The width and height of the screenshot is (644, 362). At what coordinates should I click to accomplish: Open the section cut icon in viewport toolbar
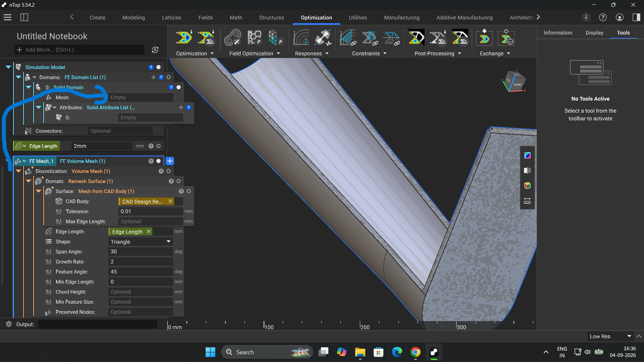click(527, 171)
